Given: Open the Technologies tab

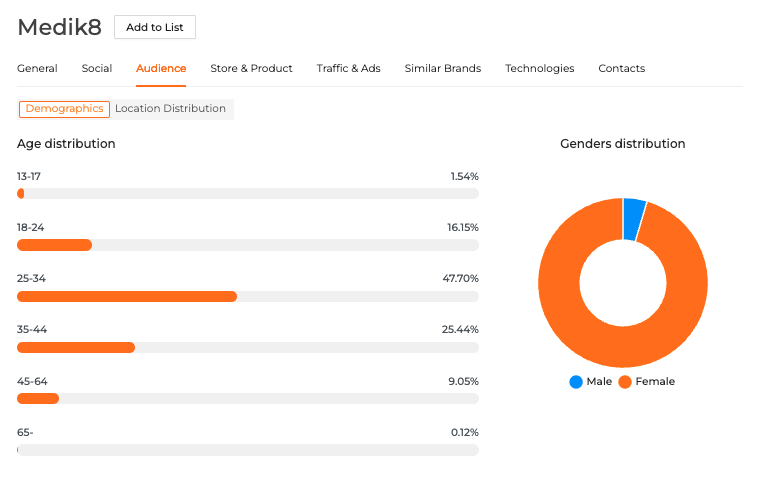Looking at the screenshot, I should [539, 69].
